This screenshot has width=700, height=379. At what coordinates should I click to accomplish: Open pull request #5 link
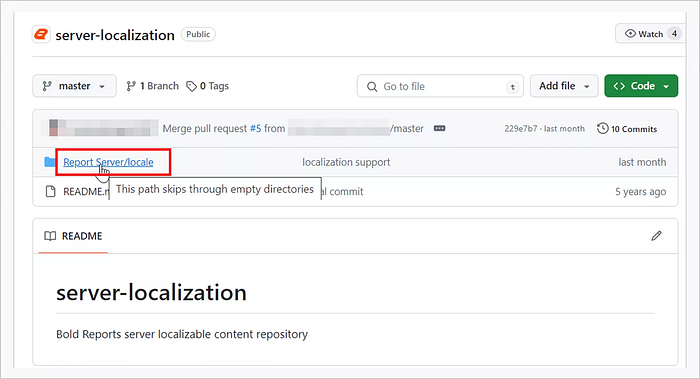pyautogui.click(x=255, y=129)
